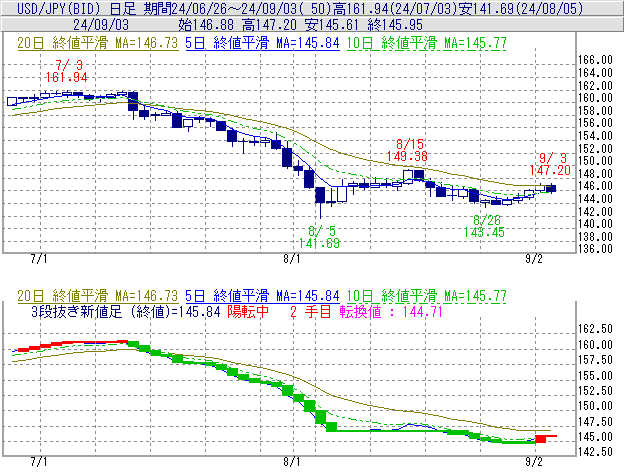
Task: Click the red 陽転中 status text
Action: tap(248, 311)
